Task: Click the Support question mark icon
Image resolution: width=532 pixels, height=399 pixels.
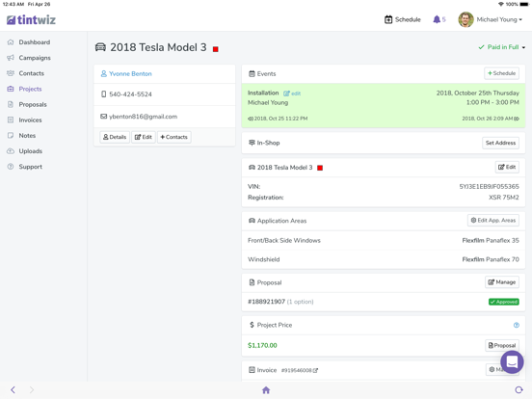Action: coord(11,167)
